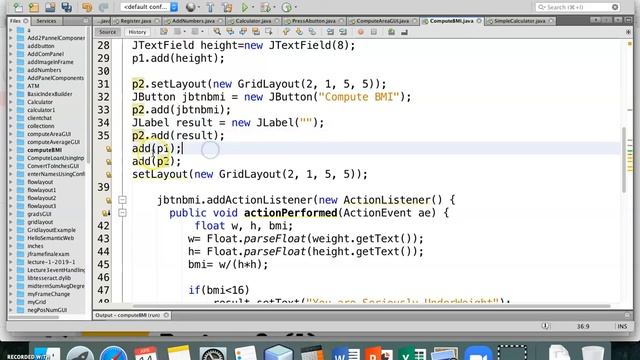Click the Comment icon in editor toolbar
The width and height of the screenshot is (640, 360).
click(391, 32)
